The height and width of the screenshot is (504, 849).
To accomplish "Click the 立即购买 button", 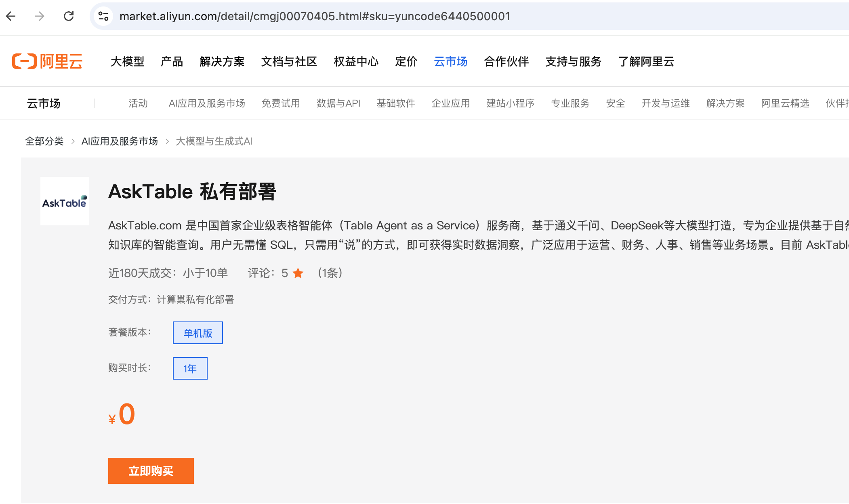I will pyautogui.click(x=151, y=471).
